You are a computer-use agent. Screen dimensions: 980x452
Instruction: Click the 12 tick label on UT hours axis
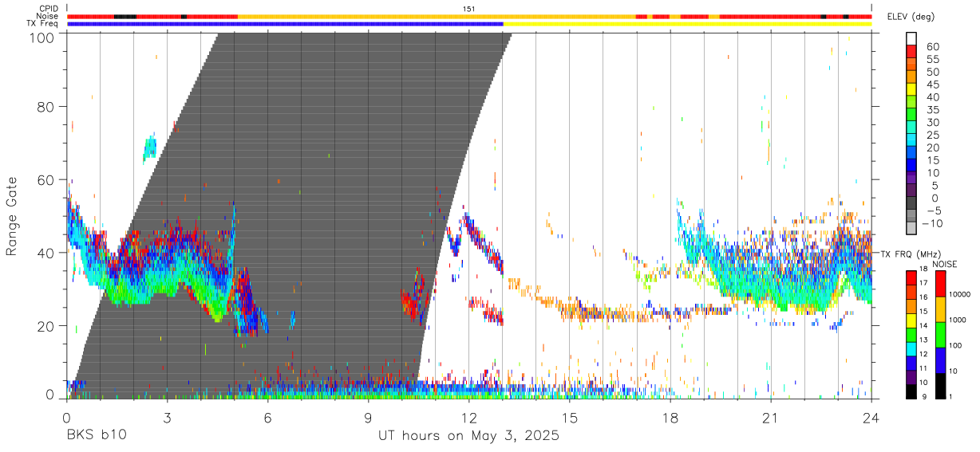469,418
